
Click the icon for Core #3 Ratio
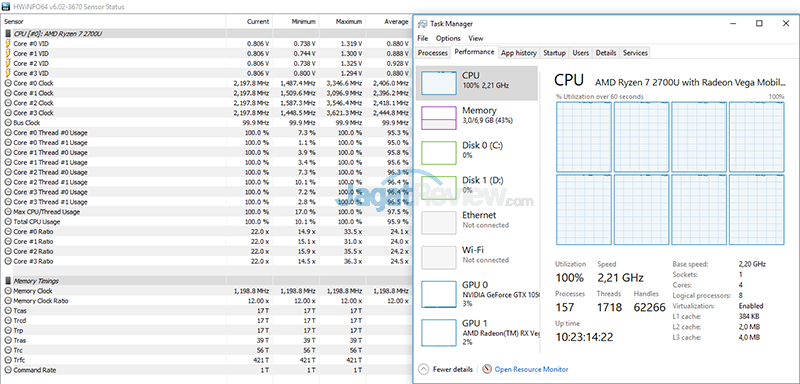click(8, 261)
